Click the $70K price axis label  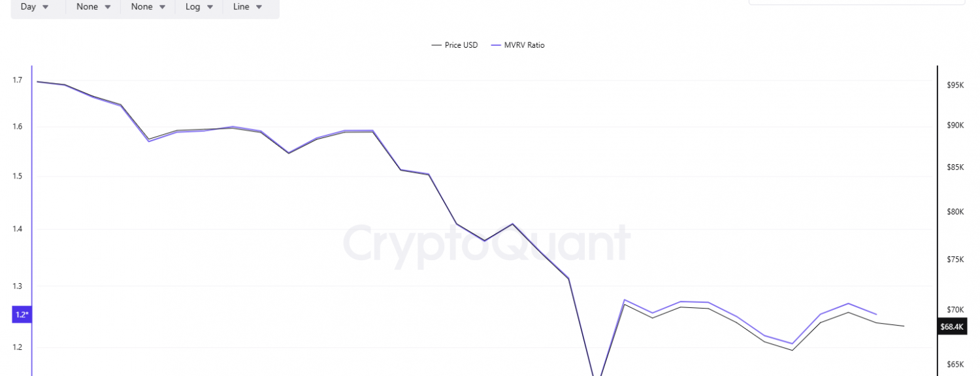[x=955, y=310]
